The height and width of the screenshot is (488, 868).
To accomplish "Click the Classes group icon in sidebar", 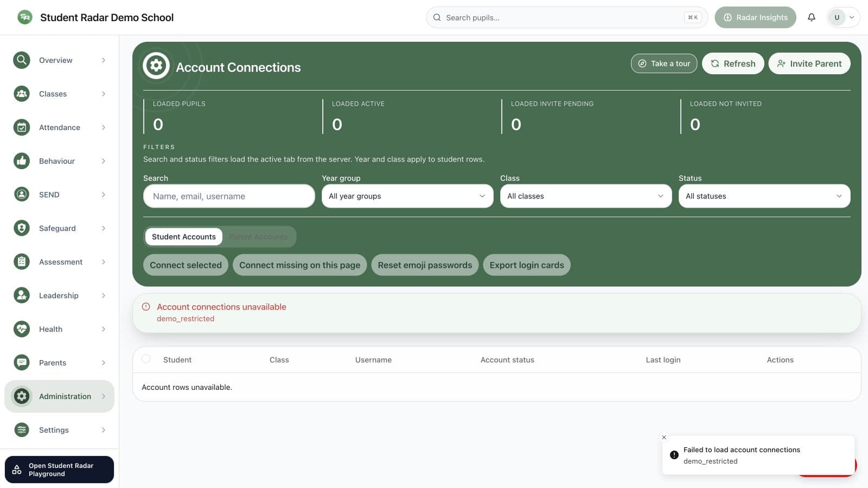I will pyautogui.click(x=22, y=94).
